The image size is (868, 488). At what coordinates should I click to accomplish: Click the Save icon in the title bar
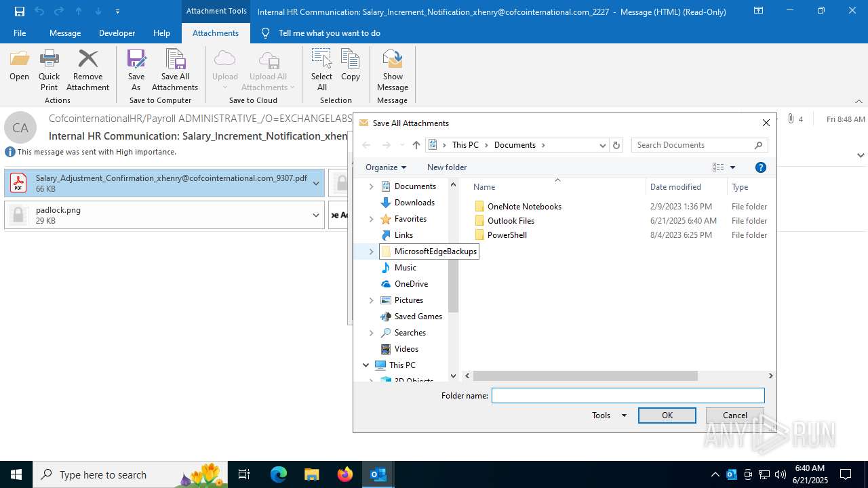point(19,11)
